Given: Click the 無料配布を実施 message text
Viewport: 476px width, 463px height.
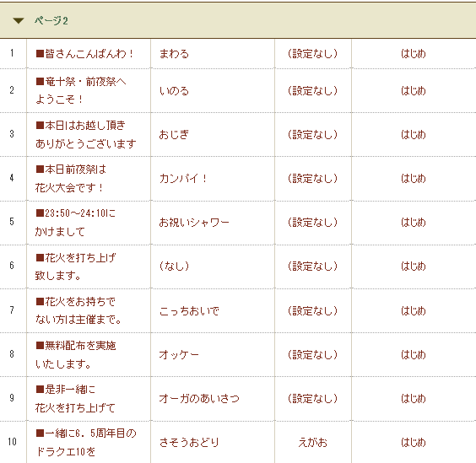Looking at the screenshot, I should point(76,345).
